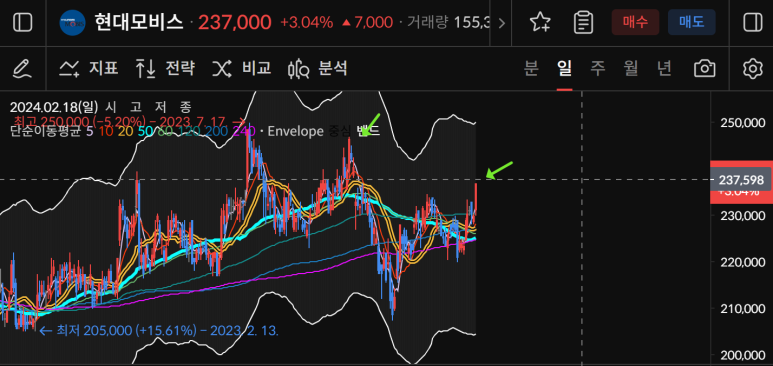Select the pencil drawing tool
The image size is (773, 366).
23,69
